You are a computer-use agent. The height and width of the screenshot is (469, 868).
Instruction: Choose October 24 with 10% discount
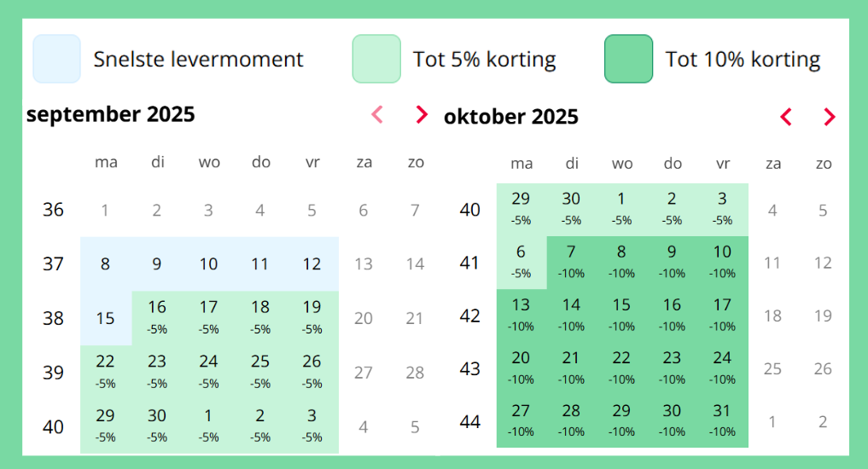point(723,367)
